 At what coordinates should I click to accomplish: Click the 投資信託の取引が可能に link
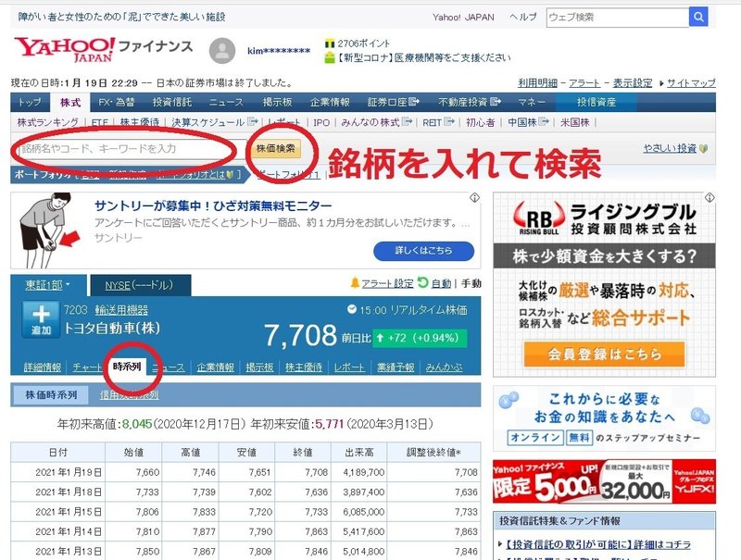597,544
